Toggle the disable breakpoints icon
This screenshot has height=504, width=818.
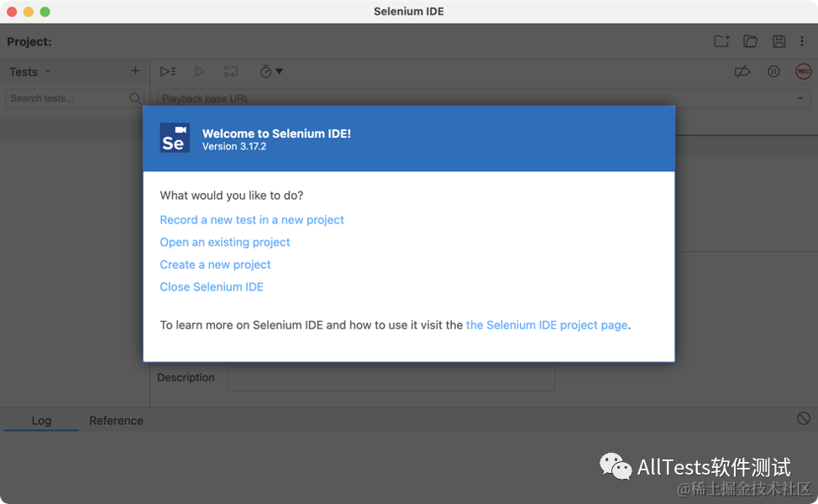[x=742, y=71]
